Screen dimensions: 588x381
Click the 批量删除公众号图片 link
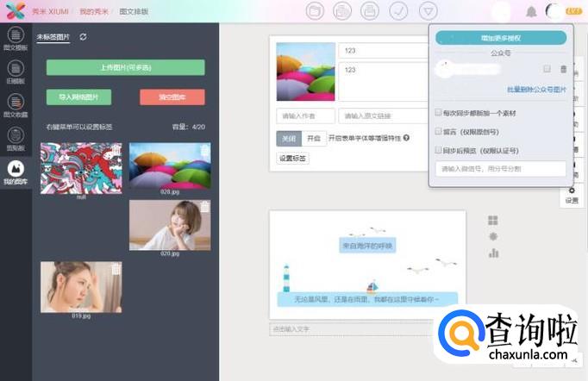[x=536, y=90]
